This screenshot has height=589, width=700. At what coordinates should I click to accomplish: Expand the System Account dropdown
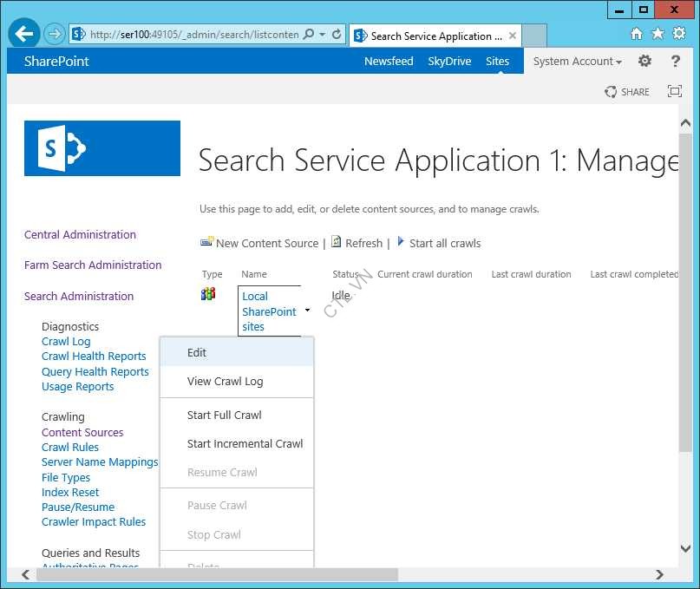pos(577,62)
